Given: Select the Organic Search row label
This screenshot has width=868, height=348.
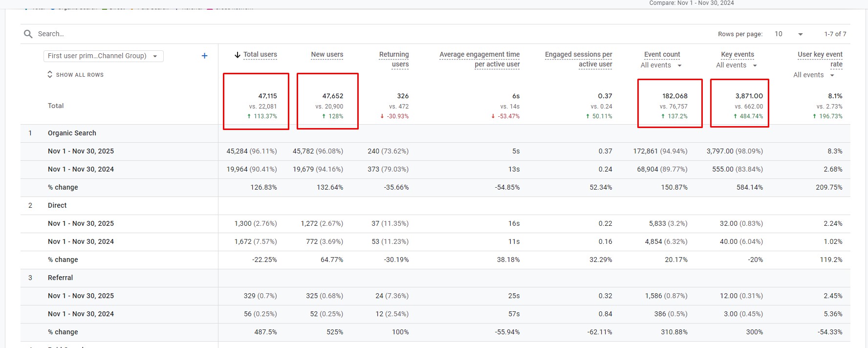Looking at the screenshot, I should pos(72,133).
